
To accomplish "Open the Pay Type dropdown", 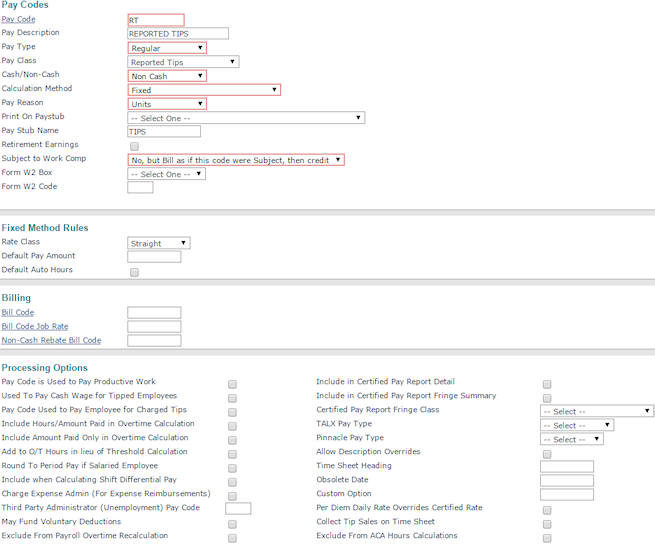I will pyautogui.click(x=167, y=47).
